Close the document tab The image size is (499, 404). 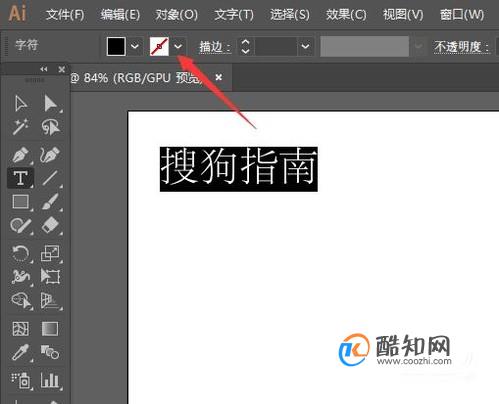[x=219, y=77]
